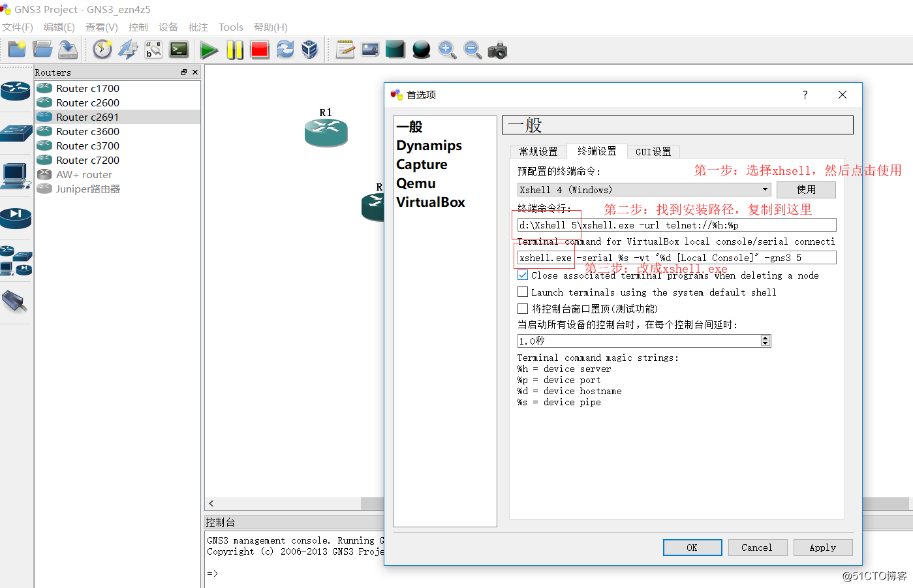Open the Tools menu
This screenshot has height=588, width=913.
(x=231, y=27)
